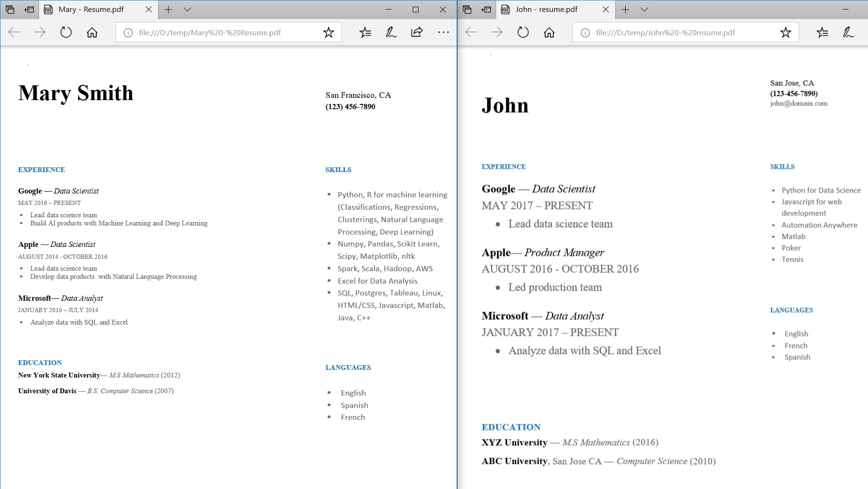Click 'Apple— Product Manager' in John's resume

click(x=543, y=252)
